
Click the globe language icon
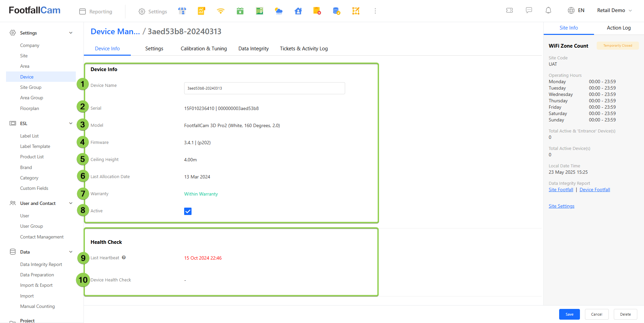click(571, 10)
